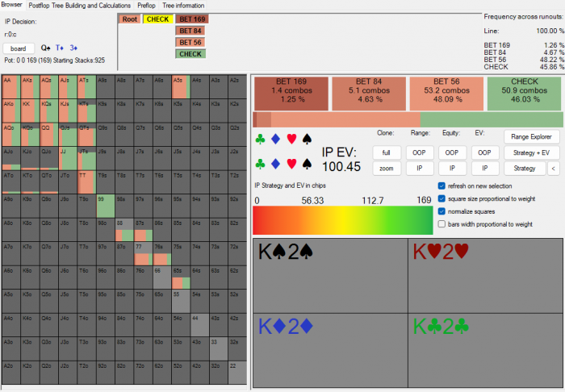Screen dimensions: 565x392
Task: Uncheck 'refresh on new selection' checkbox
Action: (x=442, y=186)
